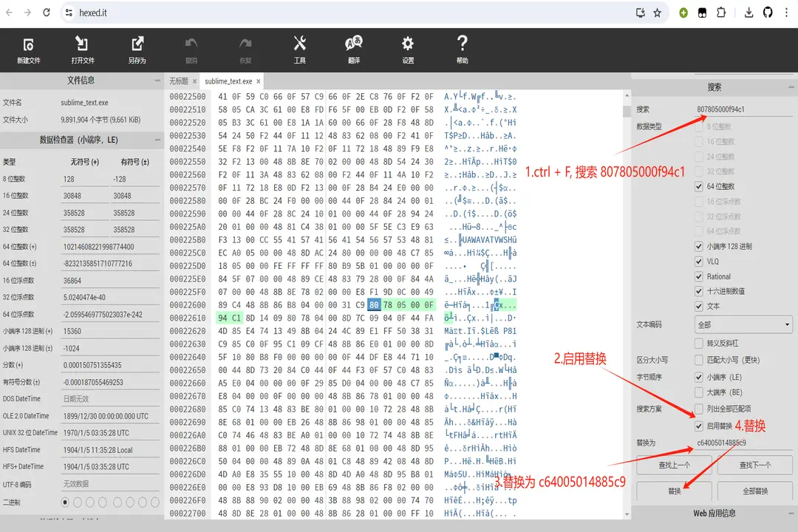This screenshot has width=798, height=532.
Task: Open the 文本编码 dropdown showing 全部
Action: pos(744,324)
